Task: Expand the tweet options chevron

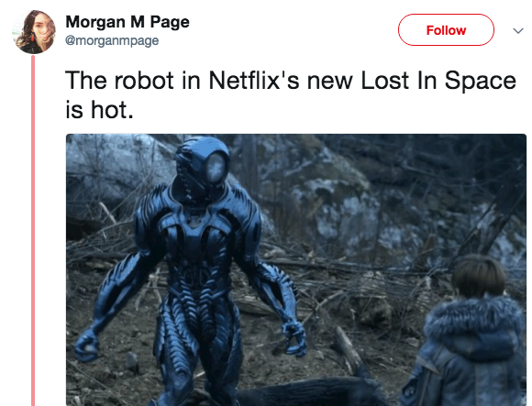Action: point(518,31)
